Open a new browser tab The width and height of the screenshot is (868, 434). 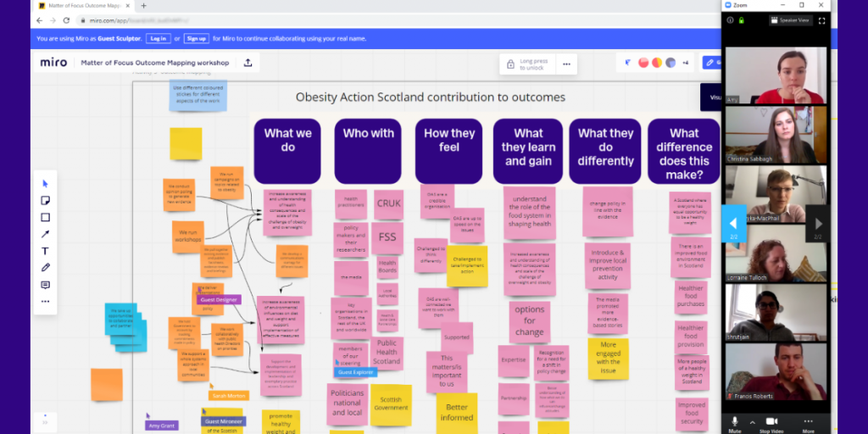tap(144, 6)
